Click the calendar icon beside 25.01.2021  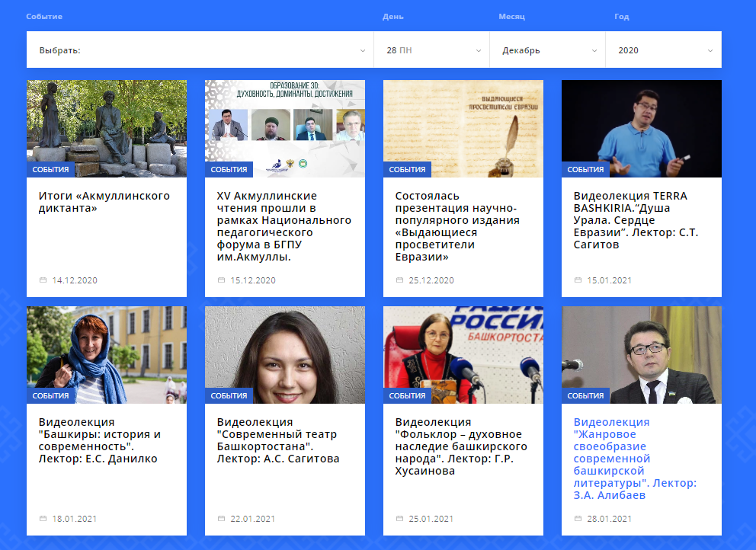[400, 519]
